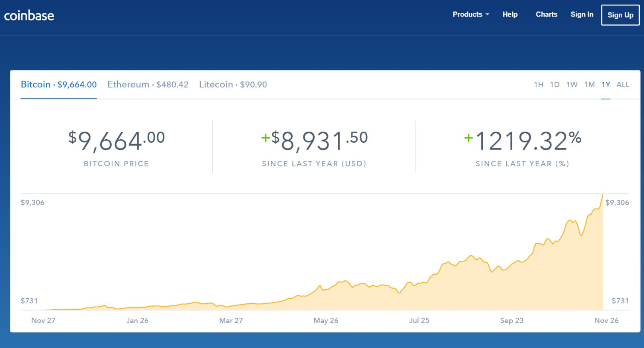
Task: Click the BITCOIN PRICE caption
Action: 116,164
